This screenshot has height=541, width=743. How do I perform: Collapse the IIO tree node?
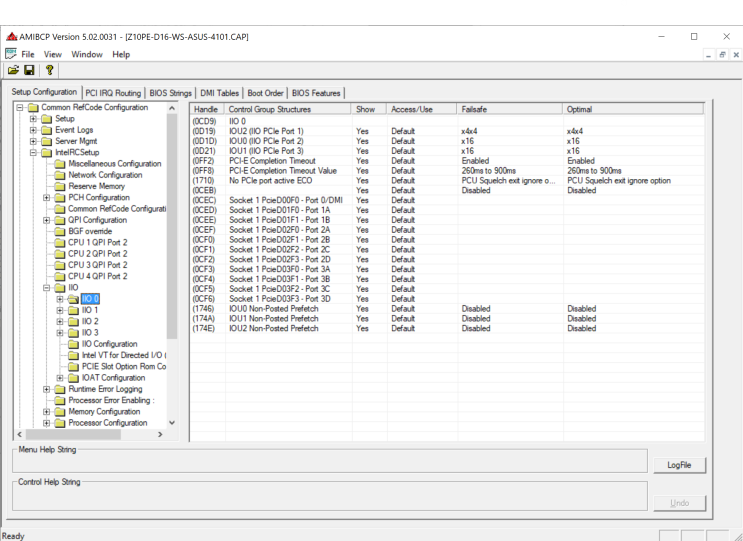(x=46, y=288)
